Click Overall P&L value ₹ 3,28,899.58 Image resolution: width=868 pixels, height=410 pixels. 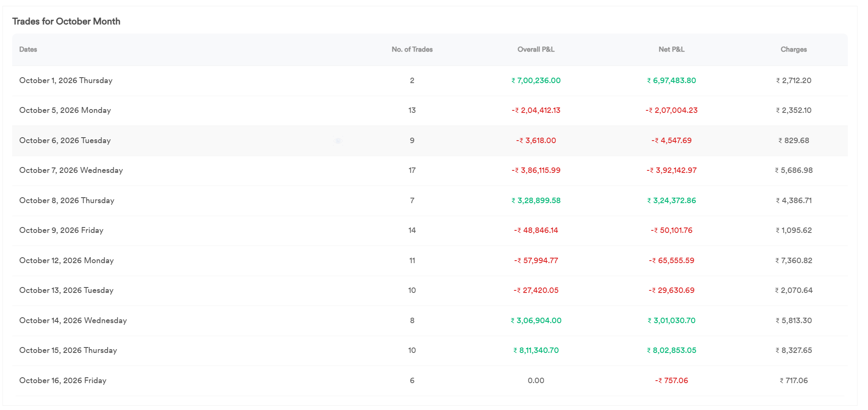pyautogui.click(x=536, y=201)
